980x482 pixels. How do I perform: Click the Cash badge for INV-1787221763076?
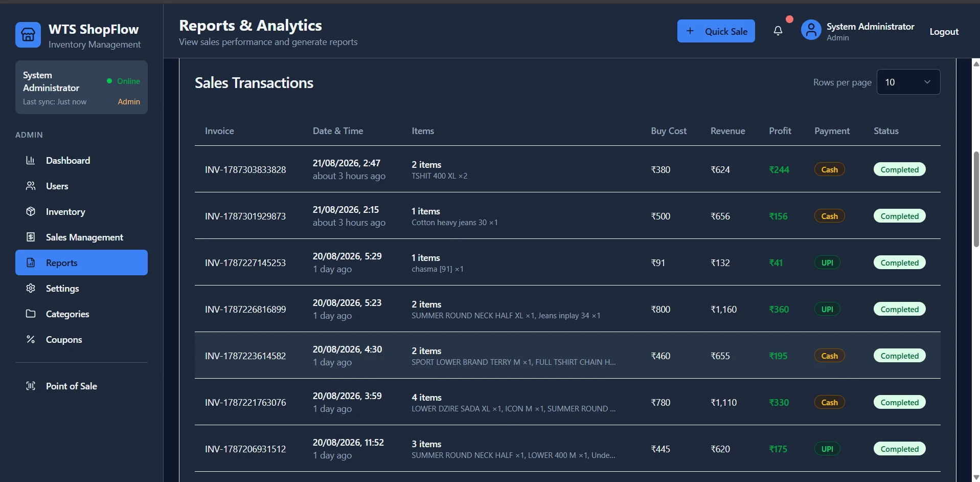[x=829, y=402]
